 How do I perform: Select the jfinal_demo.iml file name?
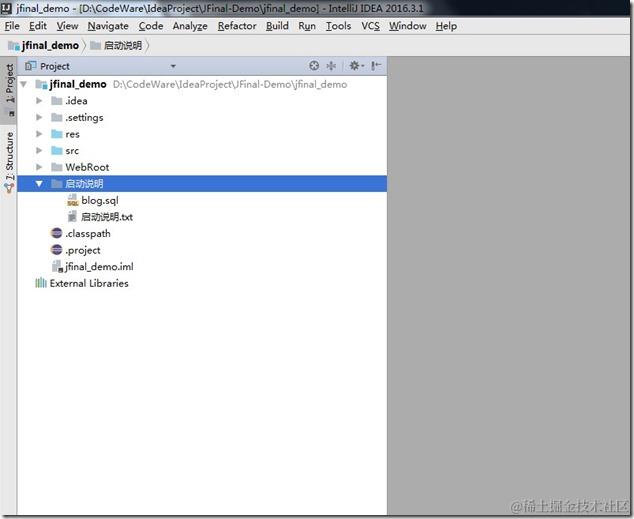pyautogui.click(x=99, y=266)
